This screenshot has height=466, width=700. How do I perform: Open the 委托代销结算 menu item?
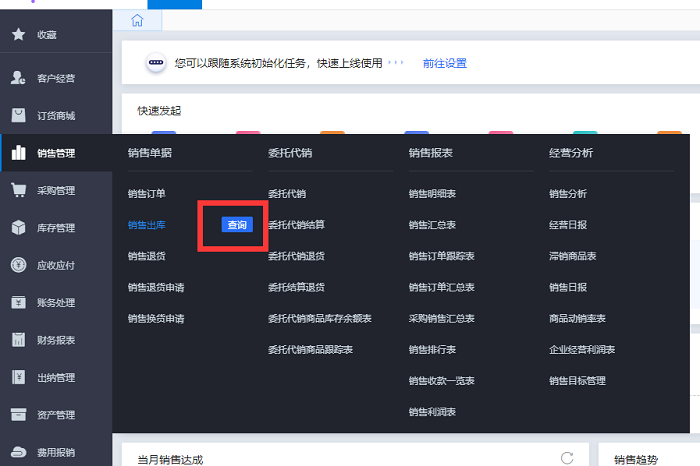pos(296,225)
